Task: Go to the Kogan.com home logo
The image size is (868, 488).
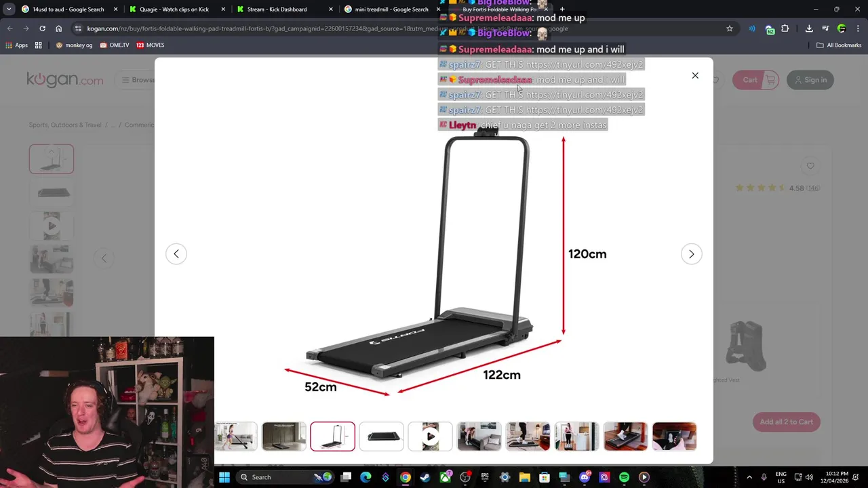Action: click(65, 79)
